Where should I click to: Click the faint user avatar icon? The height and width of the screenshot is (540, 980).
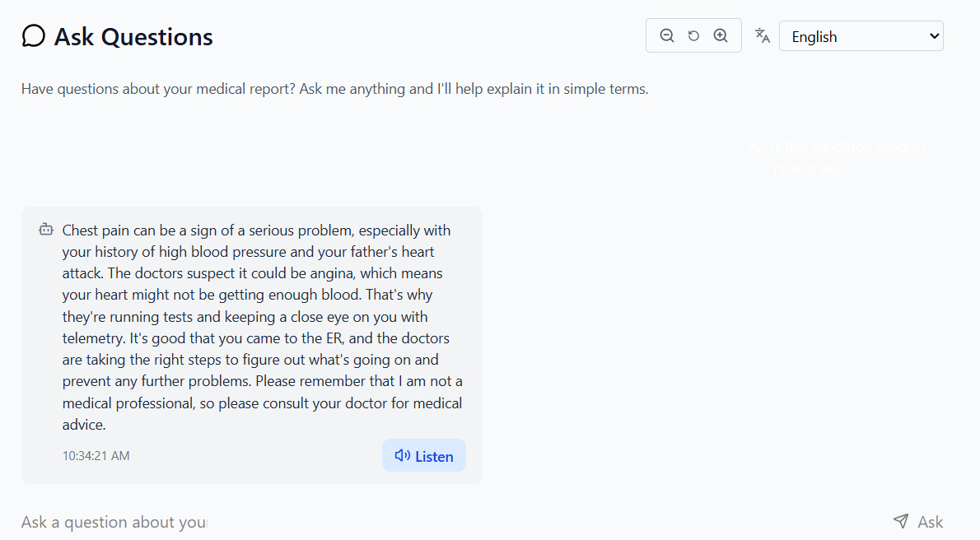(x=754, y=147)
